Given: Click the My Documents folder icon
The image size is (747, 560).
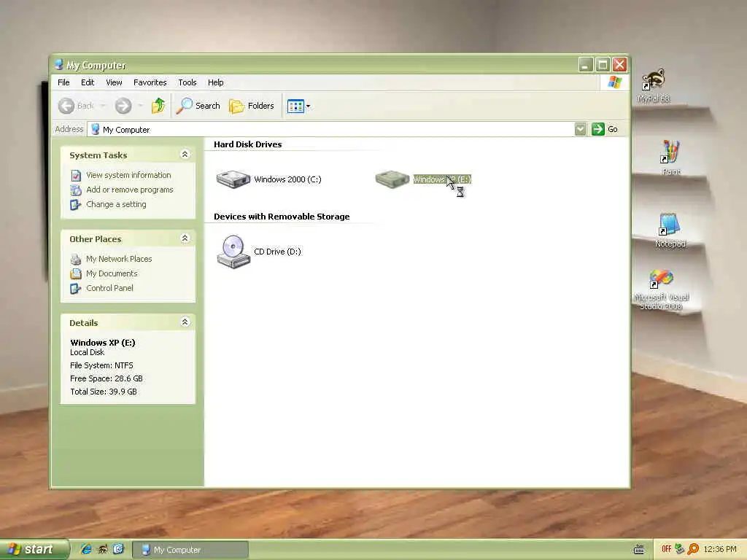Looking at the screenshot, I should (x=76, y=274).
